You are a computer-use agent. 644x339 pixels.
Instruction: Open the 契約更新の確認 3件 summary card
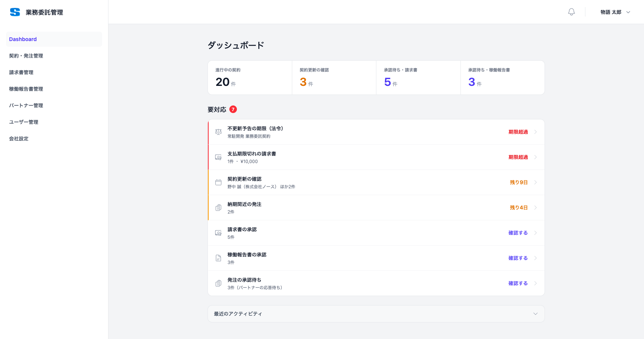click(x=334, y=78)
